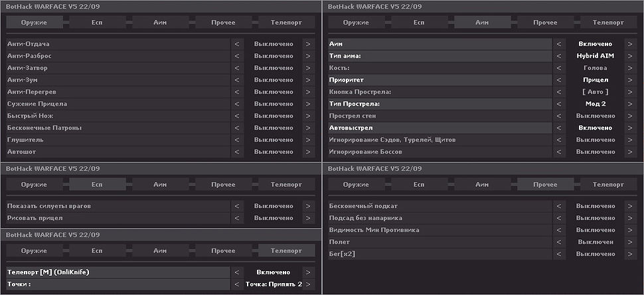
Task: Open the Оружие tab in the Hybrid AIM panel
Action: tap(357, 22)
